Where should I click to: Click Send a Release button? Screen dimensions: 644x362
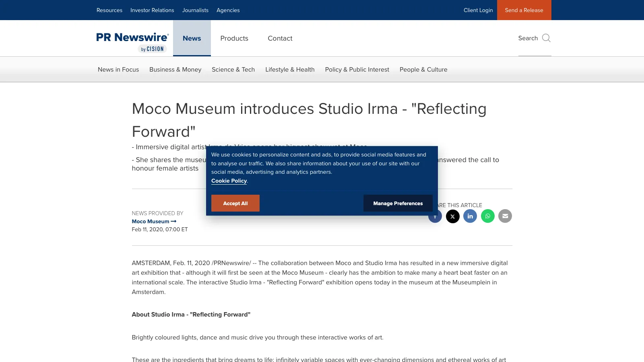tap(524, 10)
